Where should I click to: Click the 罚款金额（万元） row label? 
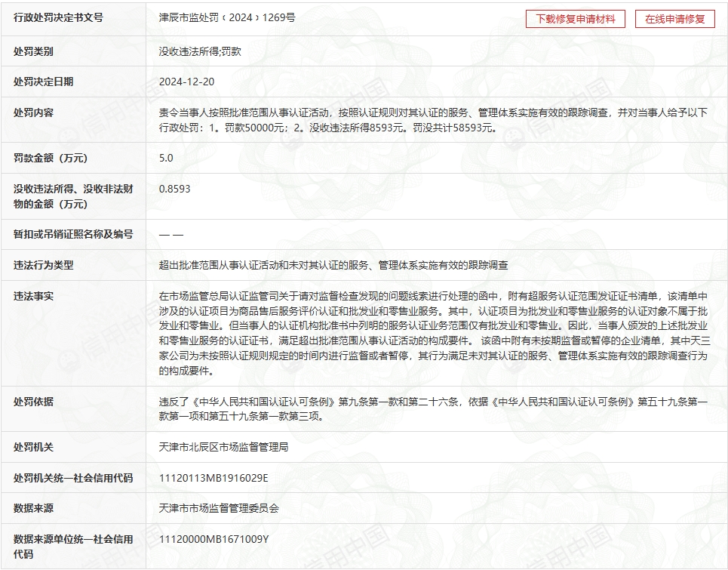(x=51, y=158)
